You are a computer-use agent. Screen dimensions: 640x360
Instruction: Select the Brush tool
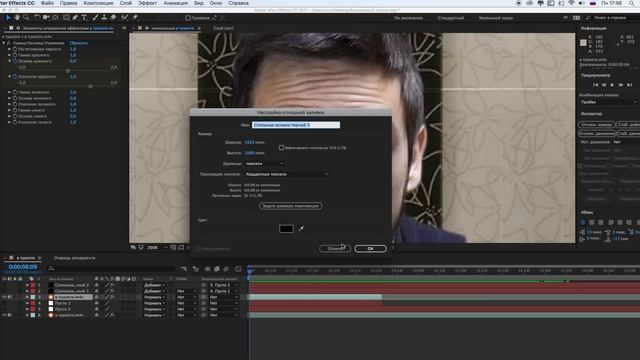pyautogui.click(x=95, y=18)
